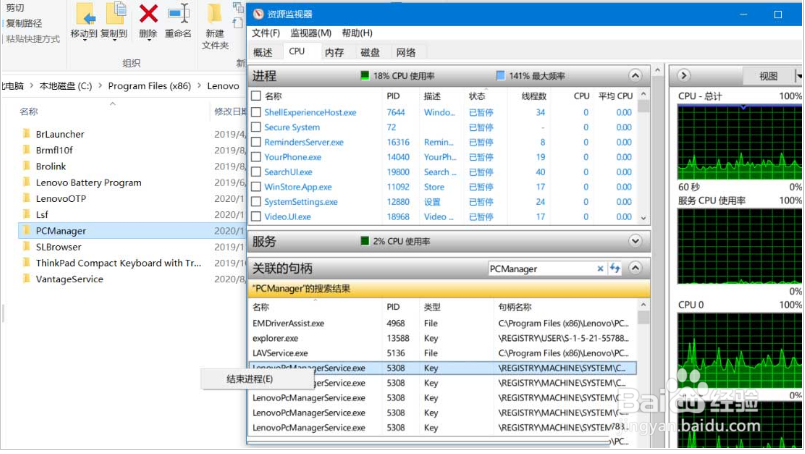Click the refresh search icon in Associated Handles

tap(615, 268)
